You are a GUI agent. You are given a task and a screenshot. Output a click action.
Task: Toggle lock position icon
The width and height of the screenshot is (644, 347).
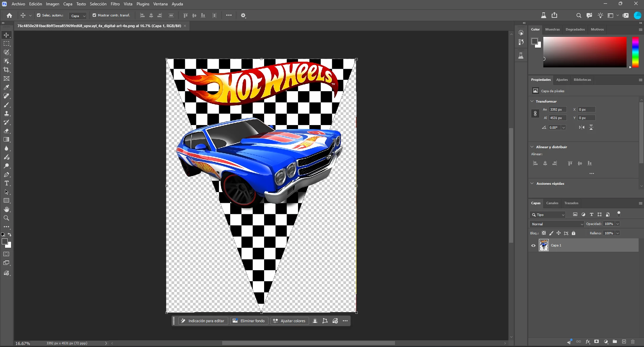(558, 233)
